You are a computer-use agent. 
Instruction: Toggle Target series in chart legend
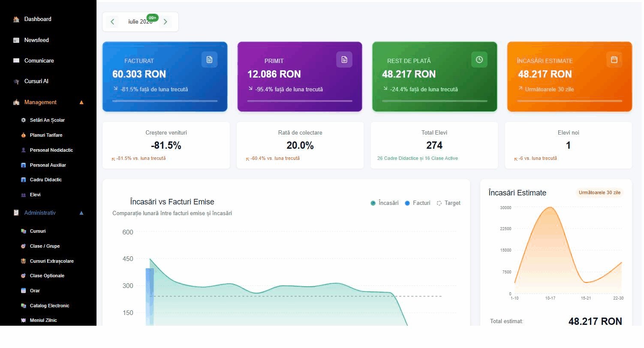(448, 203)
